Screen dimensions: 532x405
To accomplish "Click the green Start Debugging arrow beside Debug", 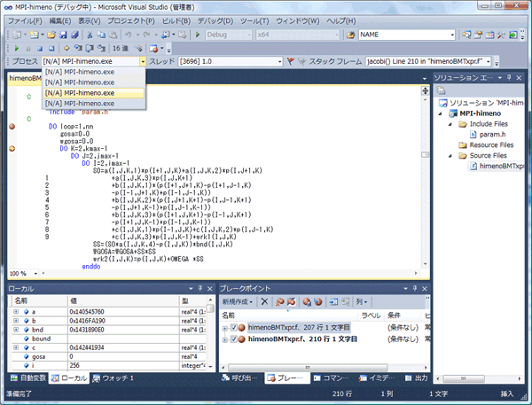I will coord(198,35).
